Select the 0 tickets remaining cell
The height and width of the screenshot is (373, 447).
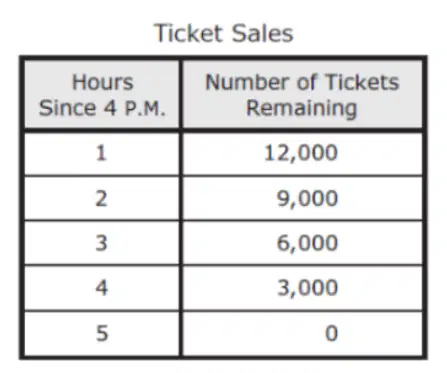[302, 333]
